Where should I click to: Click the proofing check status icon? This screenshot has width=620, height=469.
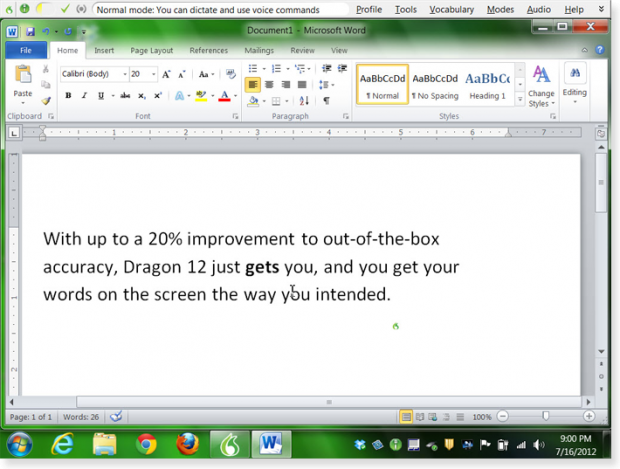pyautogui.click(x=116, y=416)
